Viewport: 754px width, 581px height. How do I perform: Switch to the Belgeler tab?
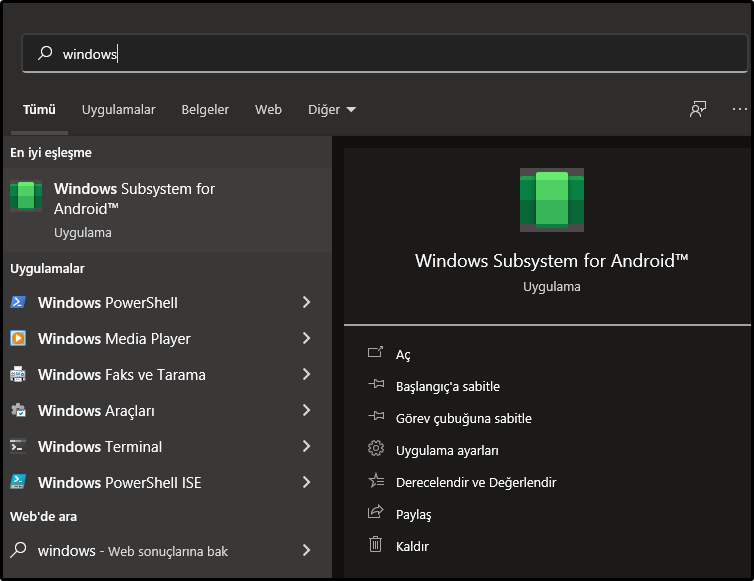(205, 110)
